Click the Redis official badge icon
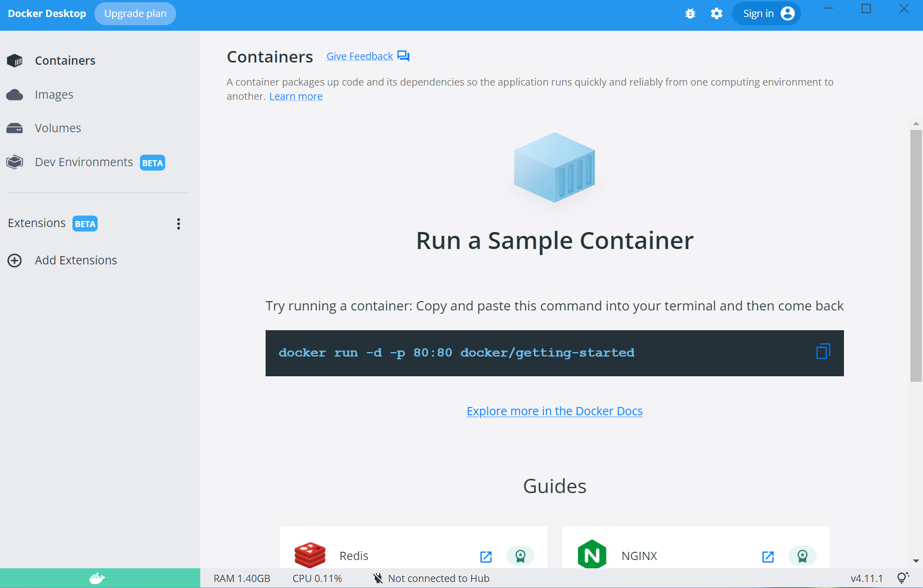 (520, 556)
